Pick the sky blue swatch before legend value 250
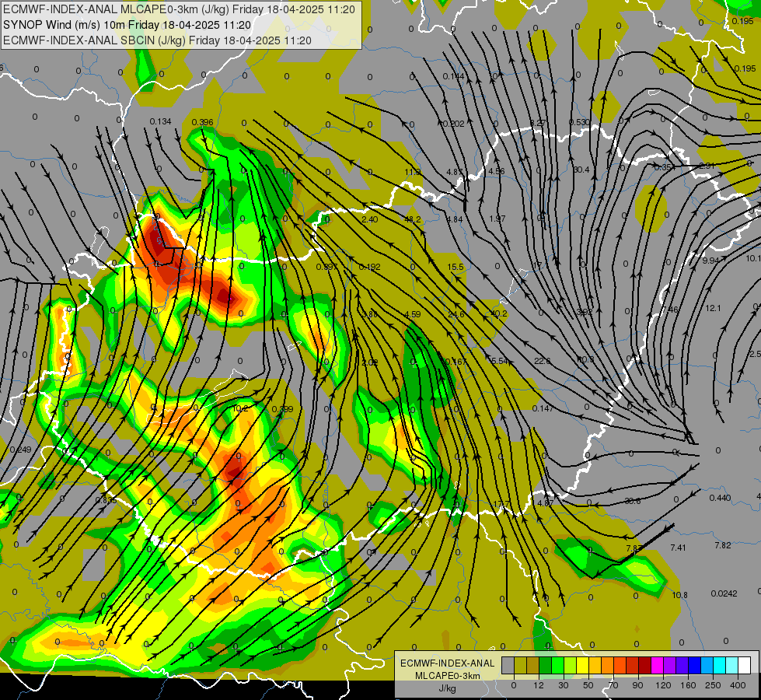The height and width of the screenshot is (700, 761). click(x=707, y=666)
